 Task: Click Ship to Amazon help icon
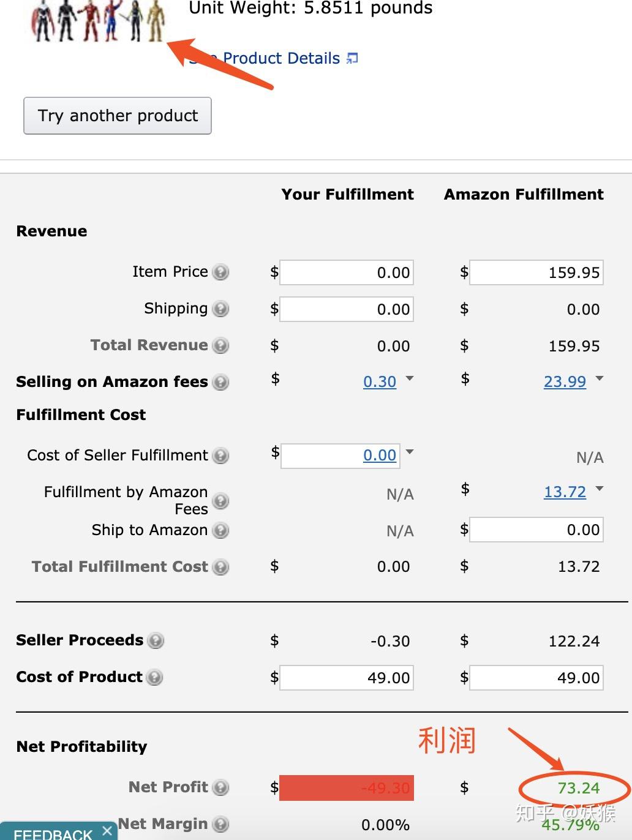pos(220,530)
